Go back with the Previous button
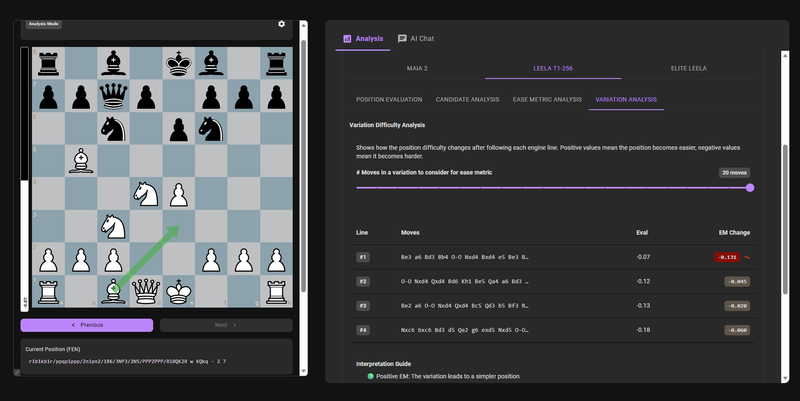Screen dimensions: 800x401 [87, 325]
